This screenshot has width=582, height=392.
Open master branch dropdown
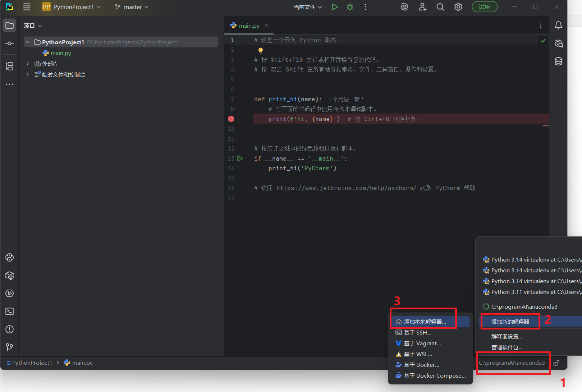point(132,7)
